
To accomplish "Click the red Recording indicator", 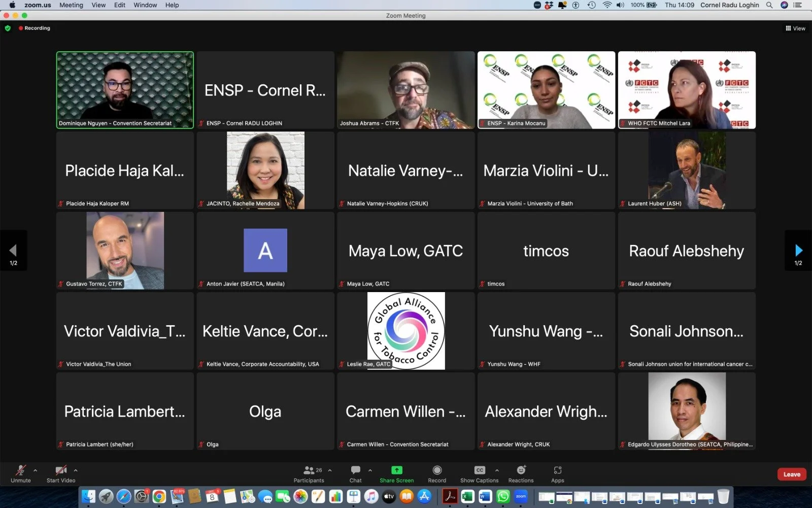I will coord(35,28).
